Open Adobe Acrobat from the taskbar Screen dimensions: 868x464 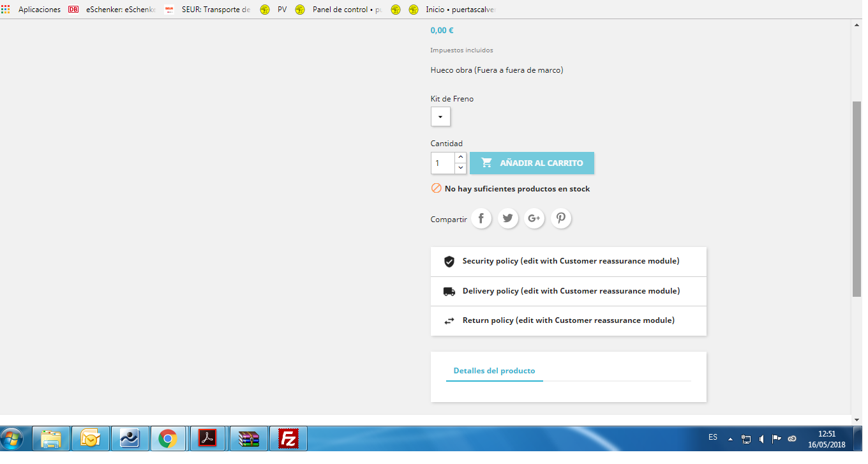pyautogui.click(x=208, y=438)
